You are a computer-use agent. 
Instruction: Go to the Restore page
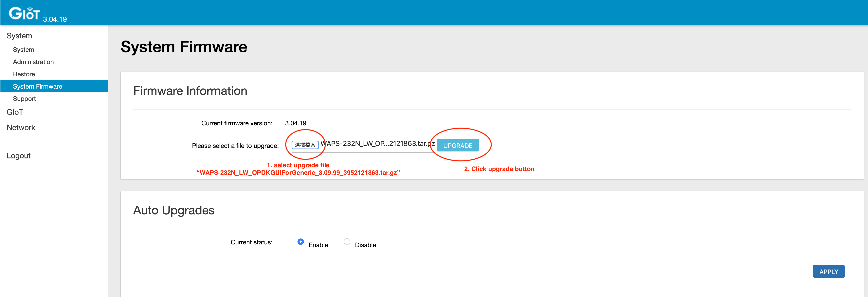coord(24,74)
